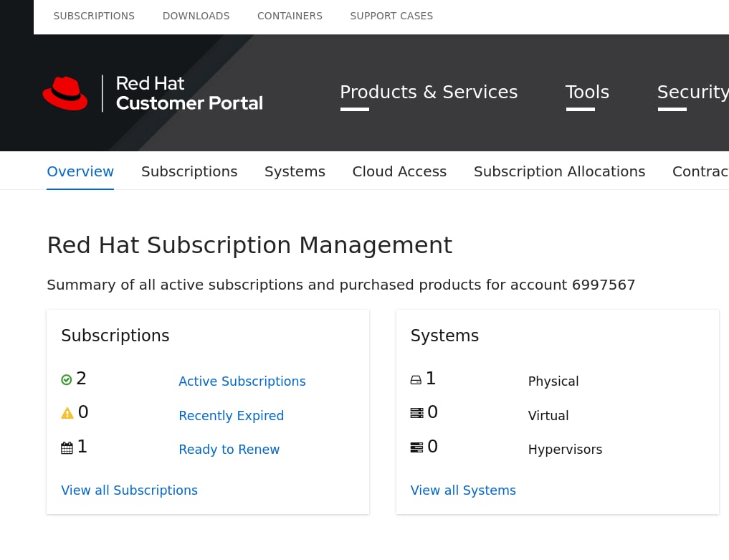729x560 pixels.
Task: Open the Ready to Renew link
Action: coord(229,450)
